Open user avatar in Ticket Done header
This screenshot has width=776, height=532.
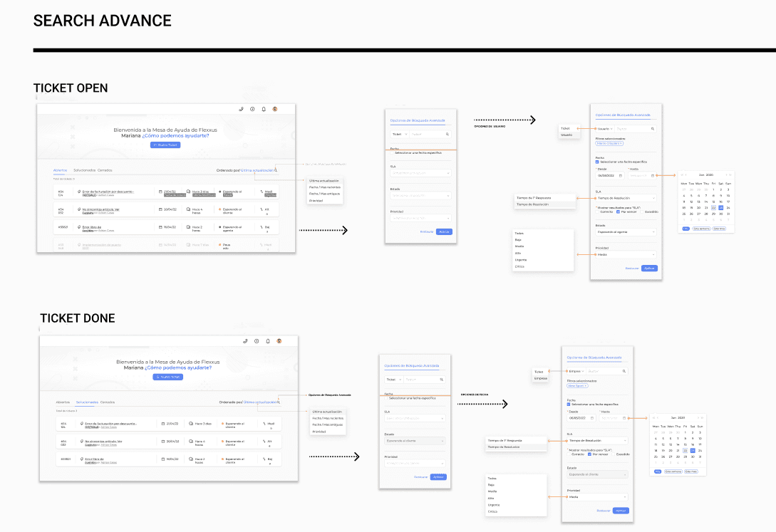279,341
